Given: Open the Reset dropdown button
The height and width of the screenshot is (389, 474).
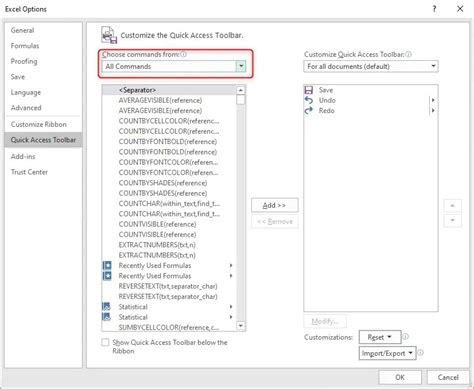Looking at the screenshot, I should [380, 337].
